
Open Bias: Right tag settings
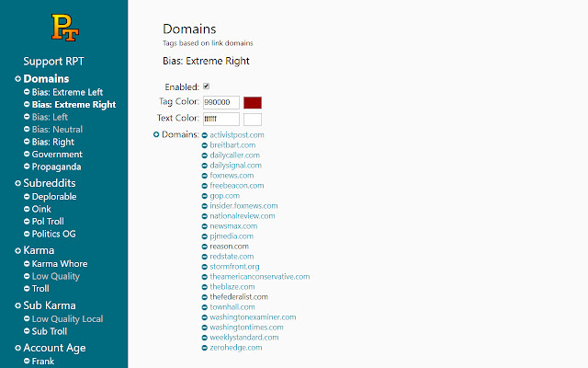[53, 142]
